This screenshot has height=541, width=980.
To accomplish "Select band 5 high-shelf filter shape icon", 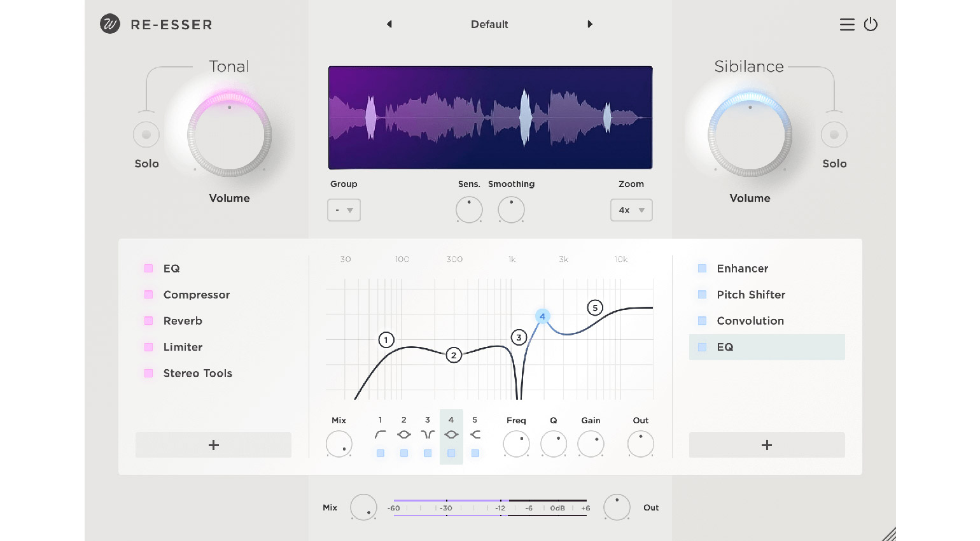I will click(x=475, y=435).
